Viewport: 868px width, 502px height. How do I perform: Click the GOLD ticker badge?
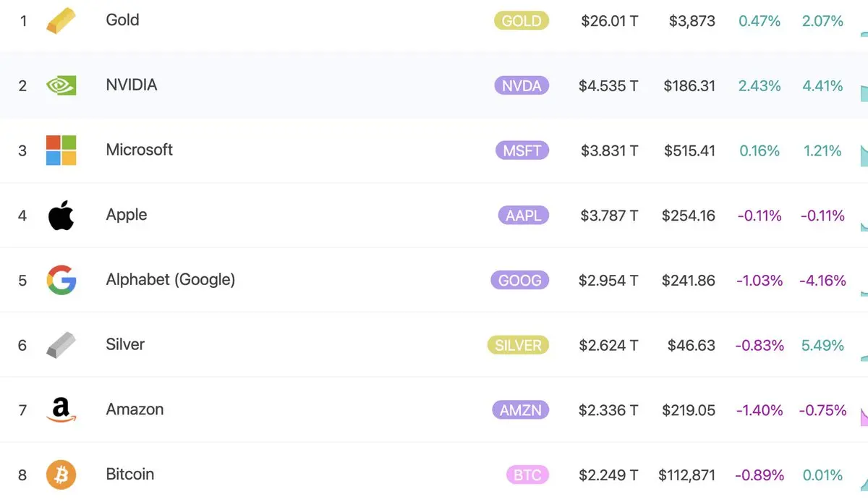521,21
